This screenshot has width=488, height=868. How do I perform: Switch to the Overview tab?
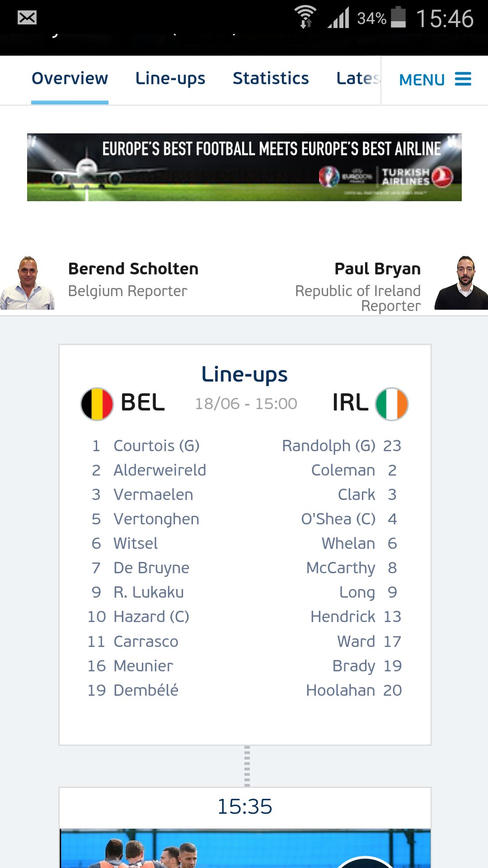[70, 79]
